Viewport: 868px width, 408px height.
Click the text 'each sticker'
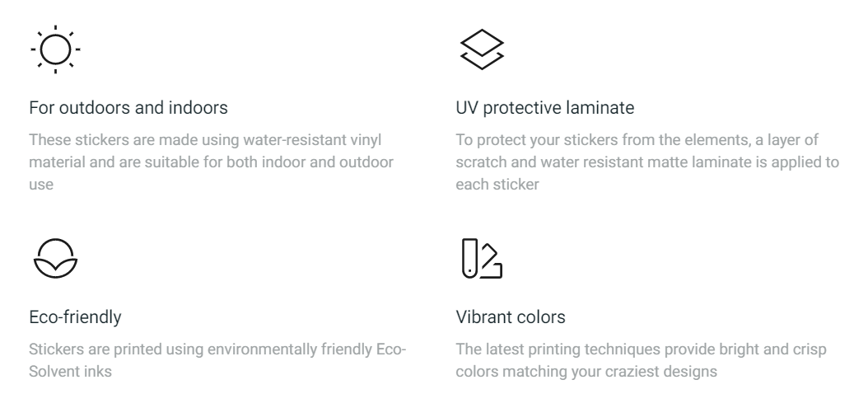click(x=497, y=185)
